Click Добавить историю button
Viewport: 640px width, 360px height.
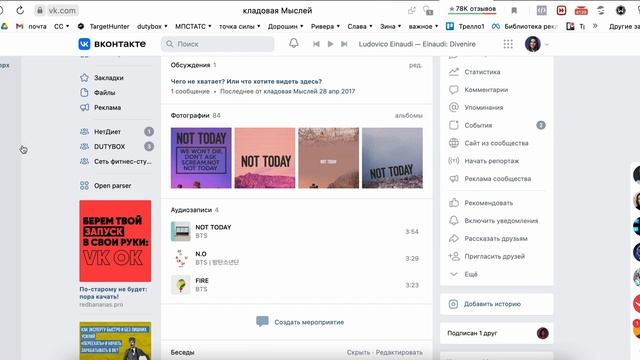(x=497, y=304)
